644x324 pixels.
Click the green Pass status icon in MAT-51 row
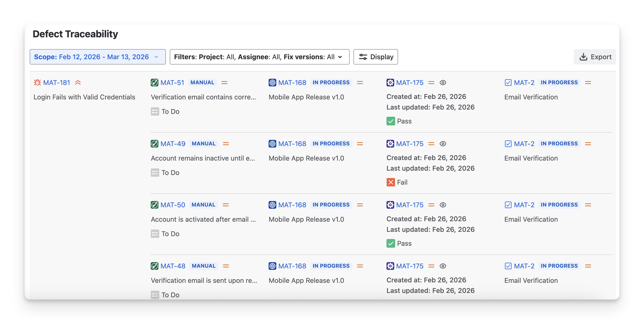[x=391, y=121]
